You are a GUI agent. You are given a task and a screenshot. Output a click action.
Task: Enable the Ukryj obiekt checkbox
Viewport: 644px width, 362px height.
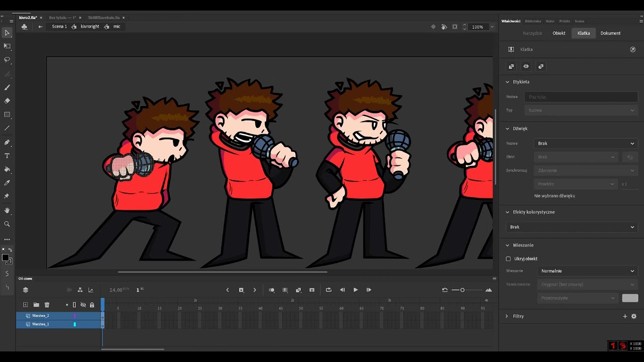coord(508,258)
